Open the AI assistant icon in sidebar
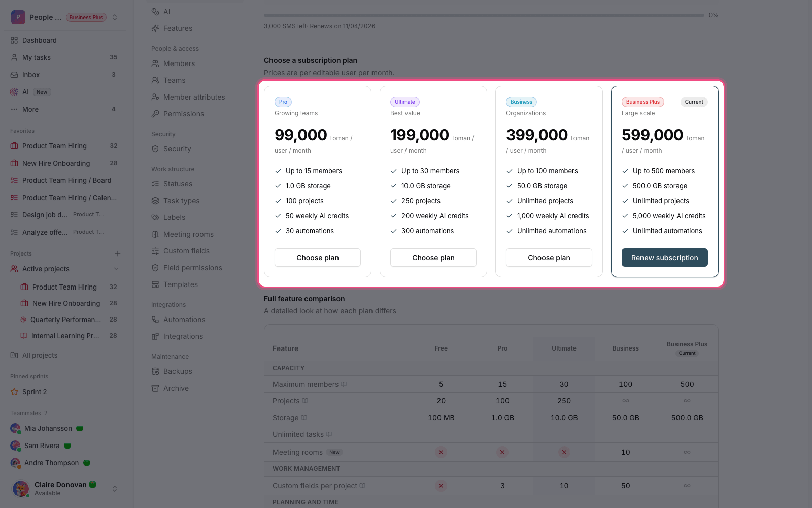Viewport: 812px width, 508px height. click(14, 92)
